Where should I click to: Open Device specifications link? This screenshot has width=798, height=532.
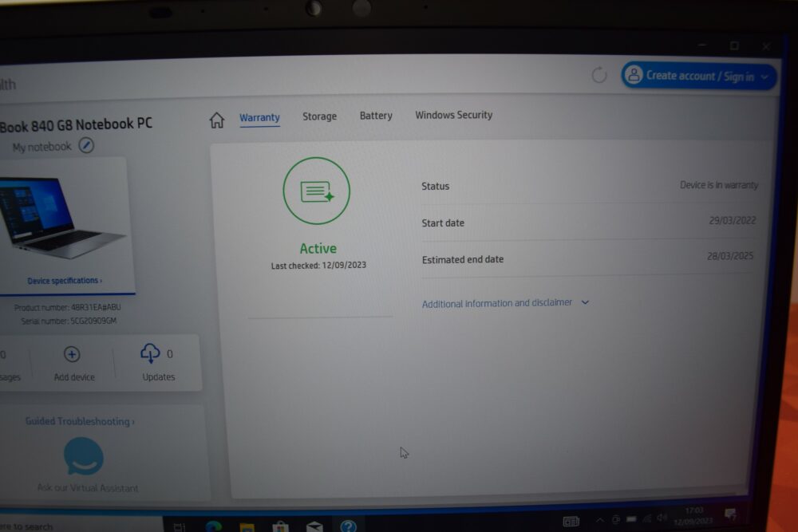pos(65,281)
